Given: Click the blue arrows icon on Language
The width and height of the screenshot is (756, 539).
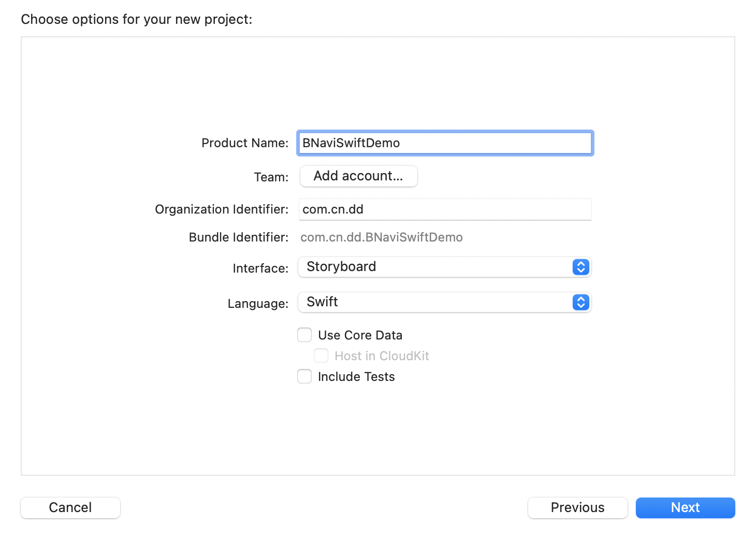Looking at the screenshot, I should tap(580, 302).
